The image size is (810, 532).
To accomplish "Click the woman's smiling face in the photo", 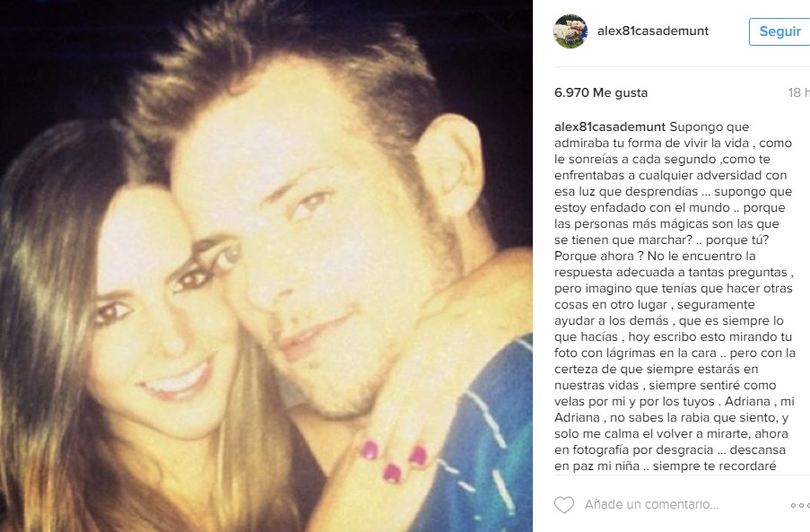I will [x=155, y=320].
